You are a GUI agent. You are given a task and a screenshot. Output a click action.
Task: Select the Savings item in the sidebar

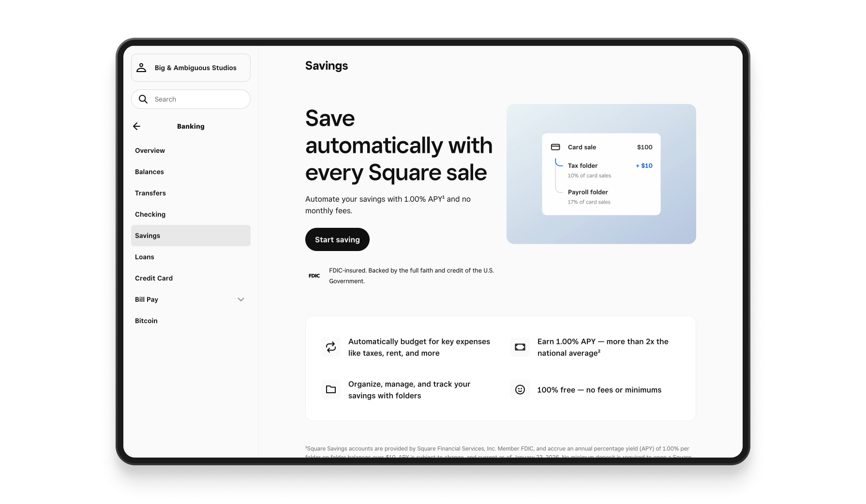(x=147, y=236)
